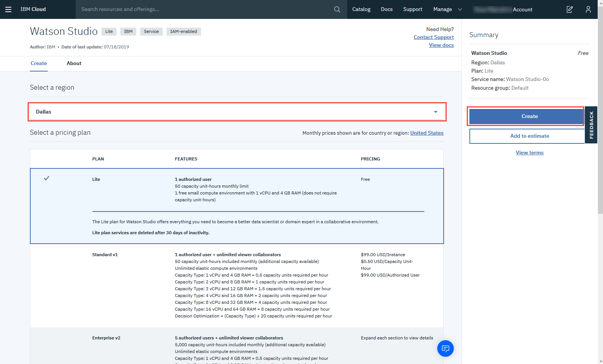
Task: Choose the Enterprise v2 pricing plan
Action: point(106,338)
